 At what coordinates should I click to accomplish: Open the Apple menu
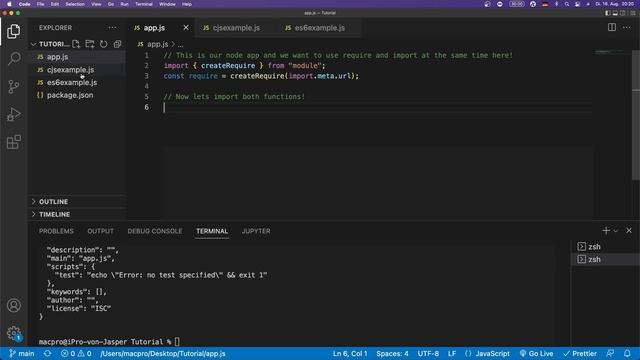[9, 4]
